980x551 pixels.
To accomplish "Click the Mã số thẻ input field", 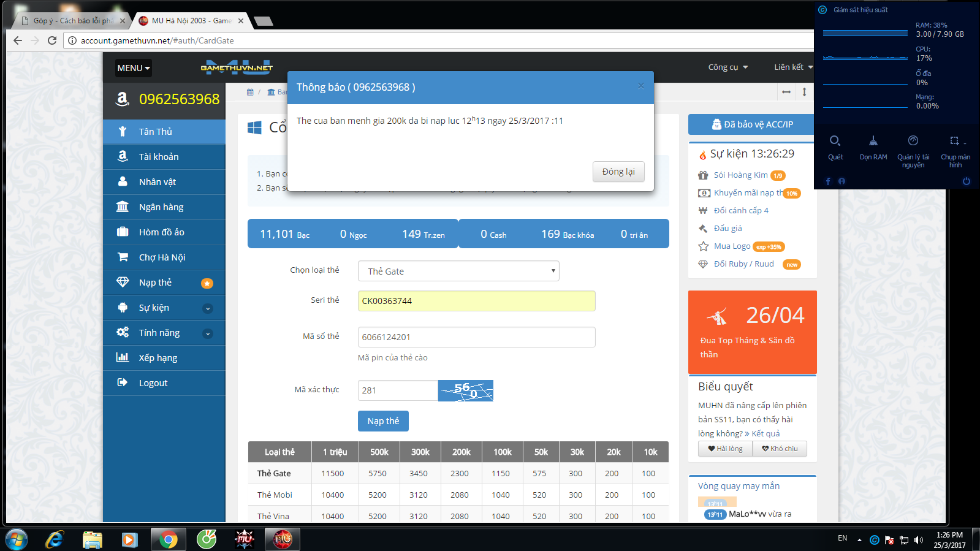I will click(x=476, y=337).
